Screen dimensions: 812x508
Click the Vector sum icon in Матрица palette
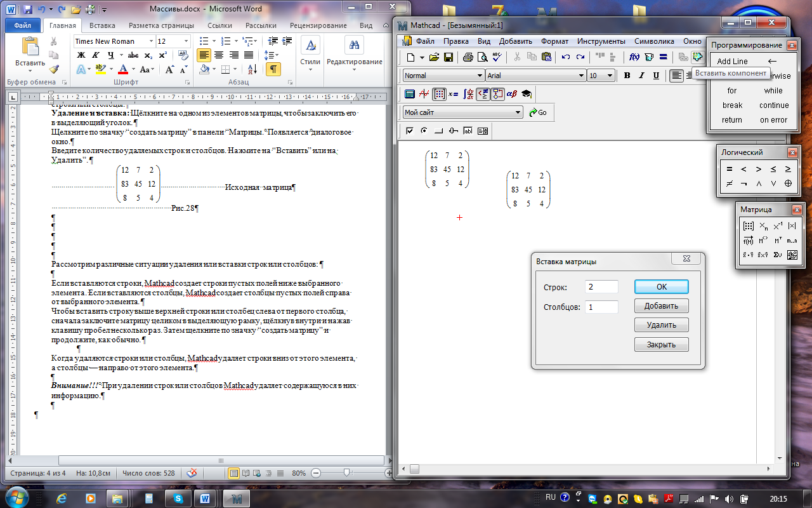point(778,255)
